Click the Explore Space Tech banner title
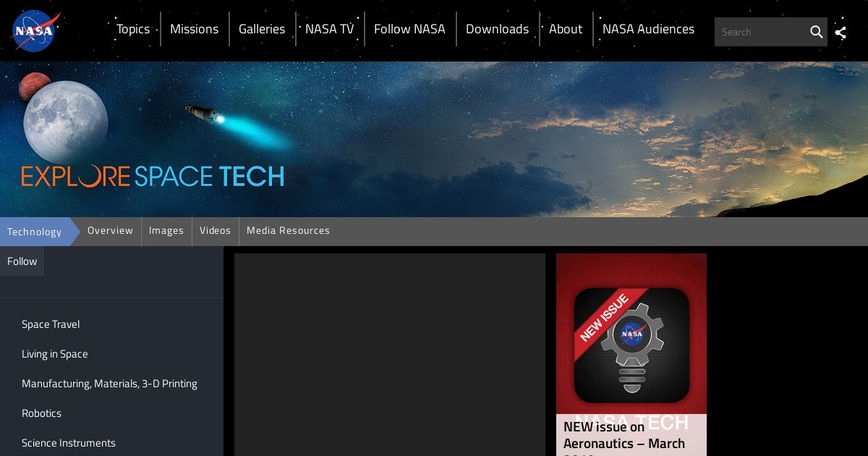This screenshot has width=868, height=456. pos(153,176)
